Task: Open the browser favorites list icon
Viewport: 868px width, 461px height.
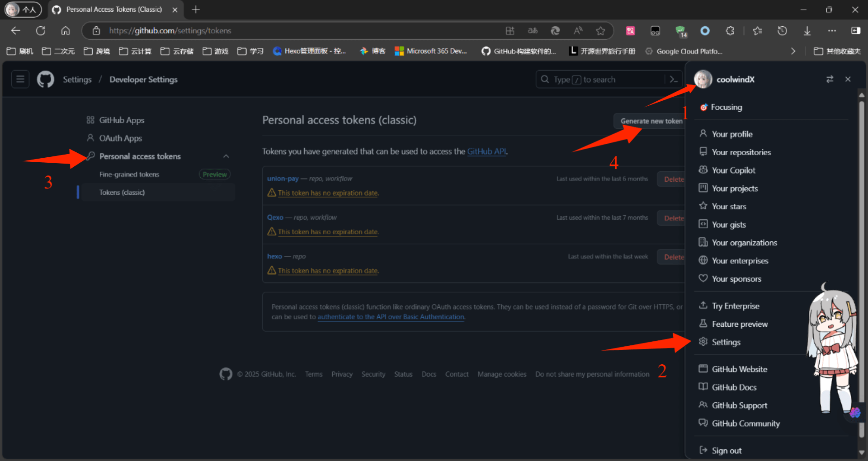Action: [757, 31]
